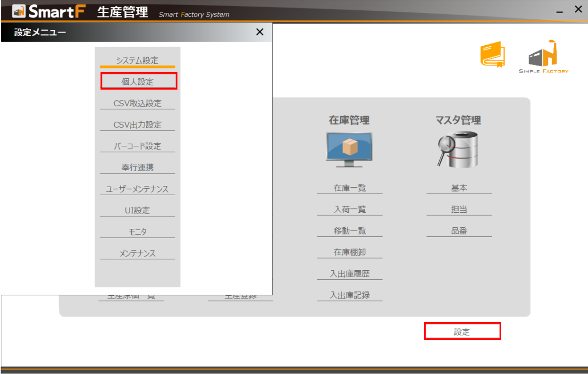Go to UI設定
The image size is (588, 374).
click(137, 210)
